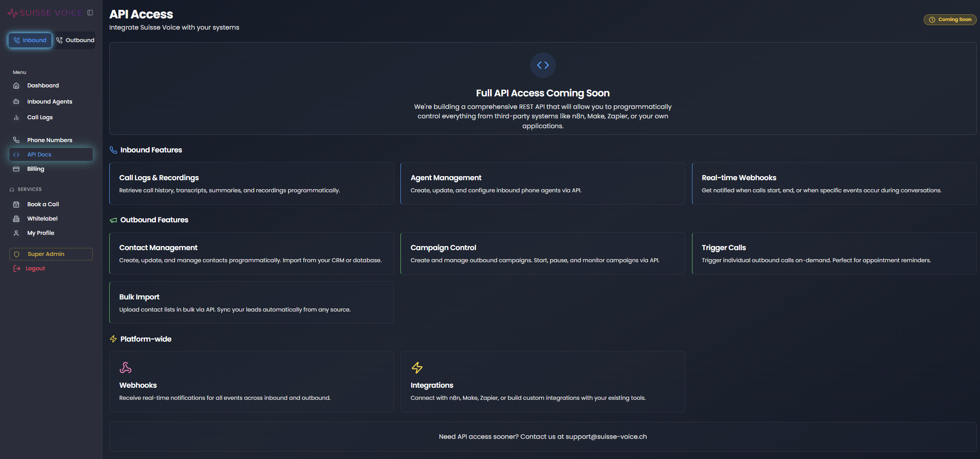Select the Call Logs bar chart icon
The height and width of the screenshot is (459, 980).
tap(16, 117)
